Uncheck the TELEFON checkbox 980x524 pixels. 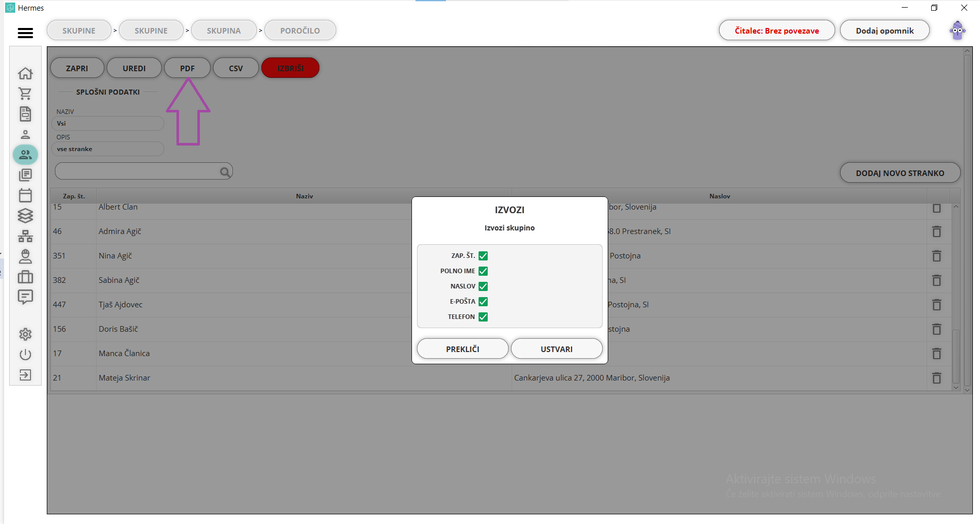(483, 317)
